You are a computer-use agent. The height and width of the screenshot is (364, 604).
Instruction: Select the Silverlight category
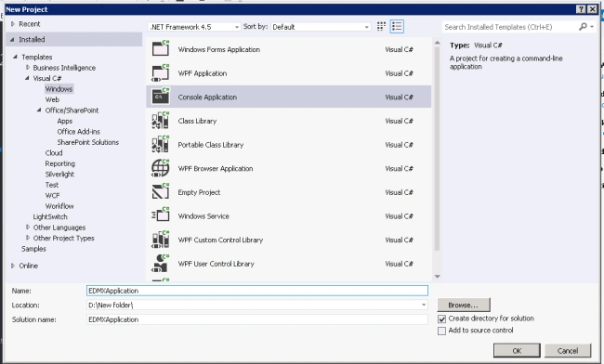coord(59,175)
